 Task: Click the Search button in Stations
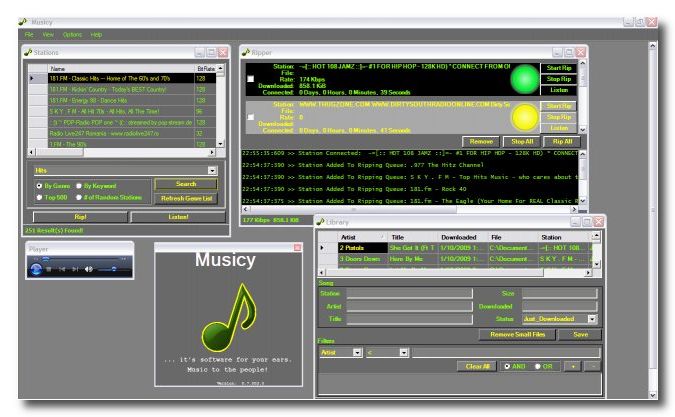click(186, 184)
